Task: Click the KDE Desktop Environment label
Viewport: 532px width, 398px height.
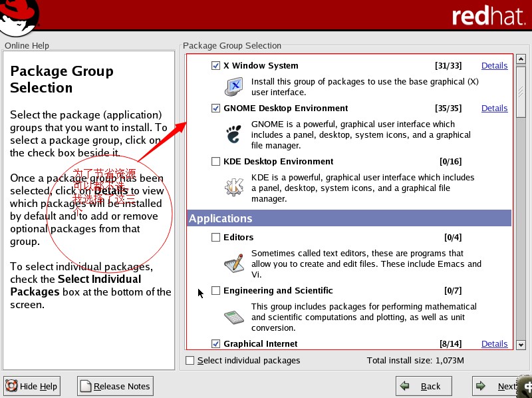Action: 278,161
